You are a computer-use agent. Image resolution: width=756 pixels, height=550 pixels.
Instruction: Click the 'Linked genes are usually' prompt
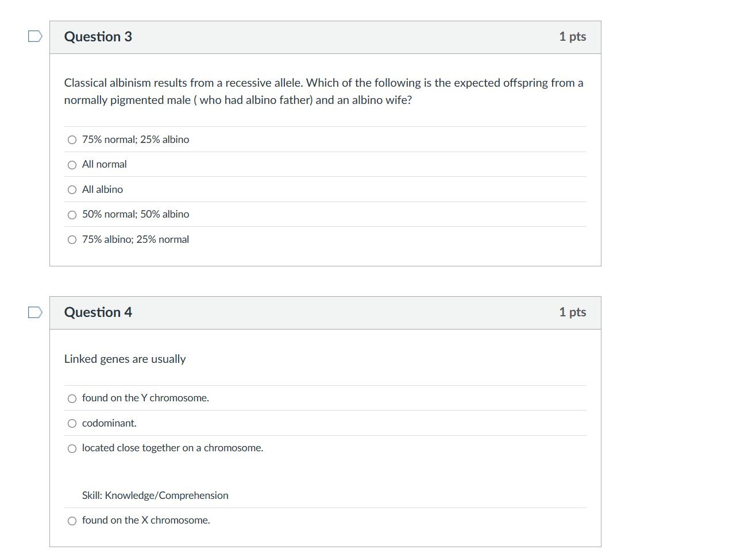click(x=125, y=359)
